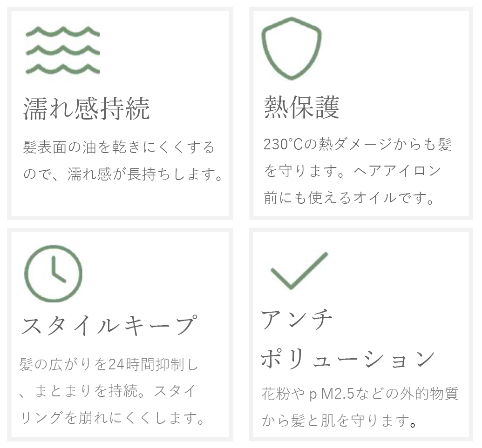Click the green checkmark icon
Screen dimensions: 482x448
point(299,271)
